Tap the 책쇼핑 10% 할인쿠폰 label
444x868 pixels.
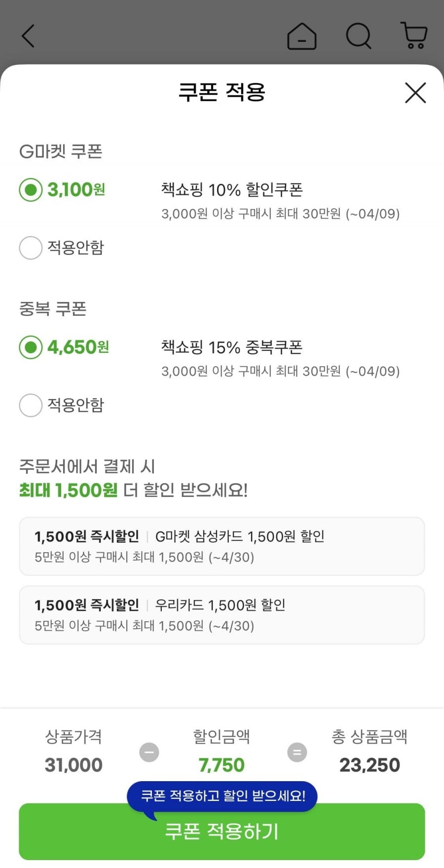click(232, 190)
